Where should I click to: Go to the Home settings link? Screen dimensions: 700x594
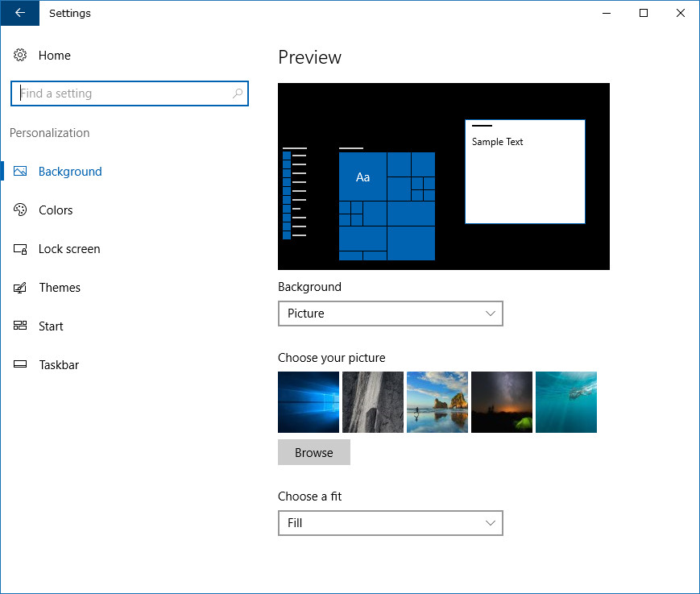[55, 56]
